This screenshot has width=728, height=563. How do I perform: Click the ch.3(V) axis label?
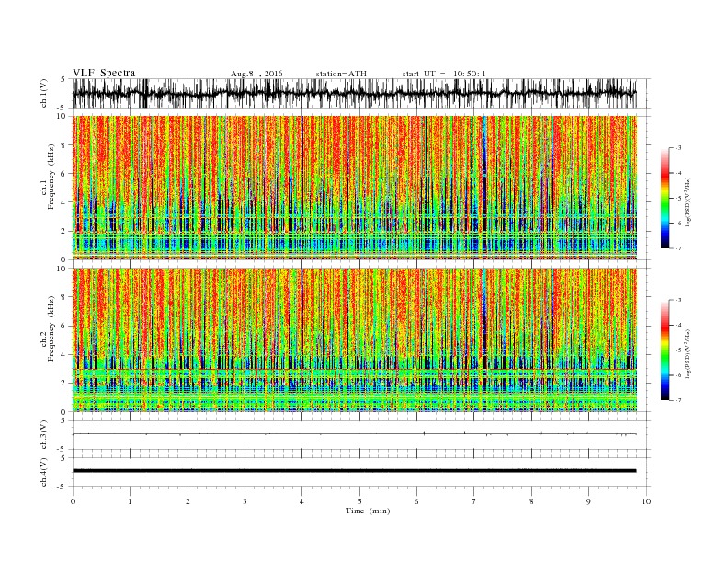(x=44, y=435)
